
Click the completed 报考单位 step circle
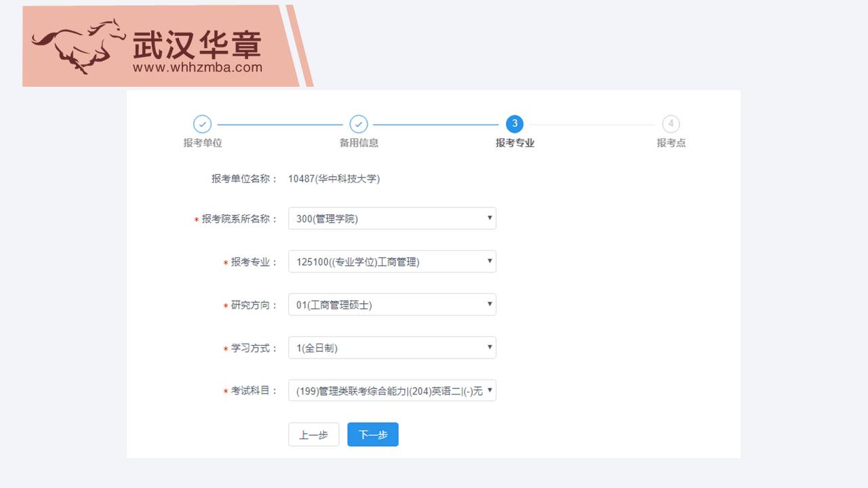click(203, 124)
